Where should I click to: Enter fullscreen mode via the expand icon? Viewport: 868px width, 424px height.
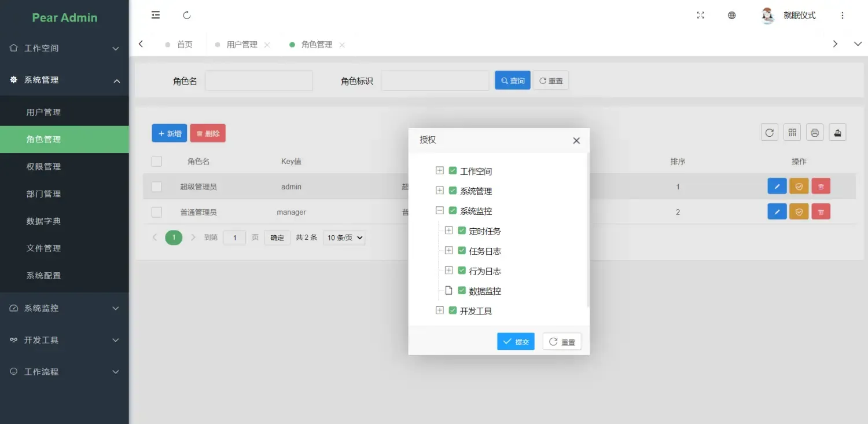coord(700,16)
